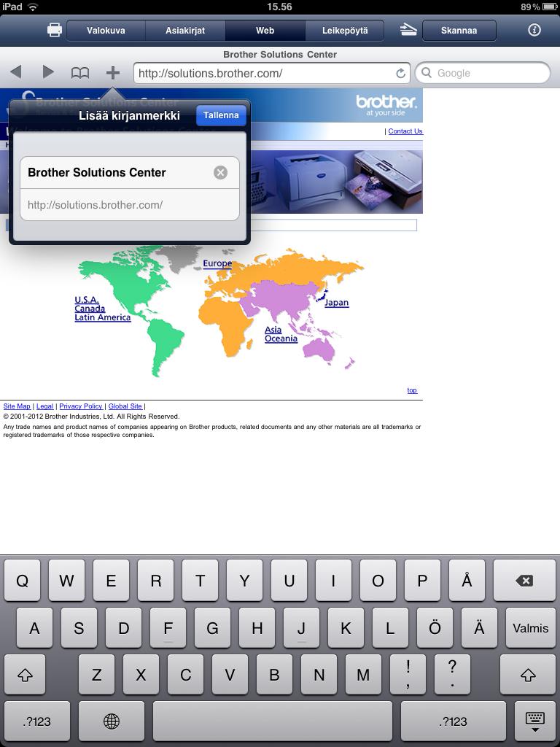The height and width of the screenshot is (747, 560).
Task: Tap the backspace key on keyboard
Action: click(524, 580)
